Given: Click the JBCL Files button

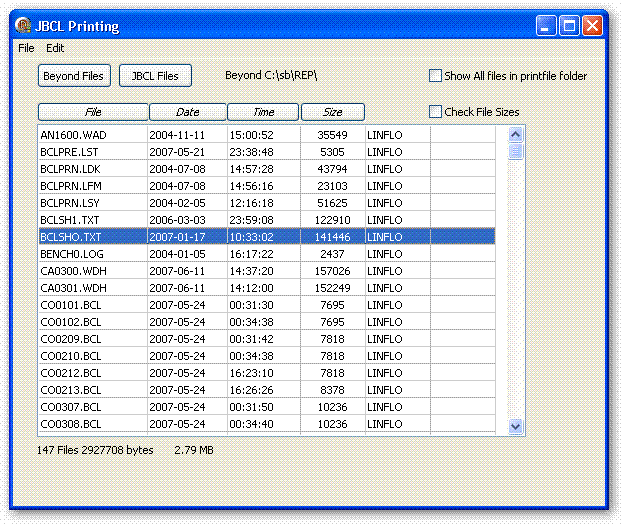Looking at the screenshot, I should click(x=155, y=76).
